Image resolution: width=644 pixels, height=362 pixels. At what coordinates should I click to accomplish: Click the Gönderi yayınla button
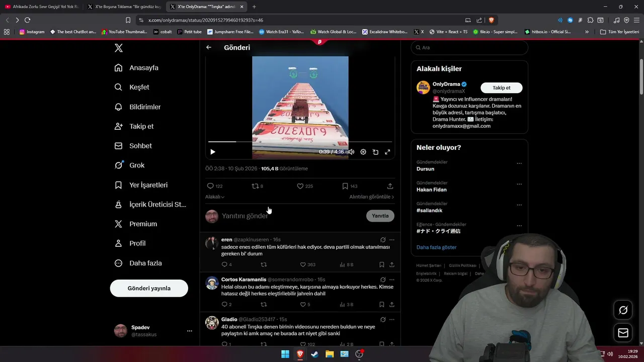[x=149, y=288]
